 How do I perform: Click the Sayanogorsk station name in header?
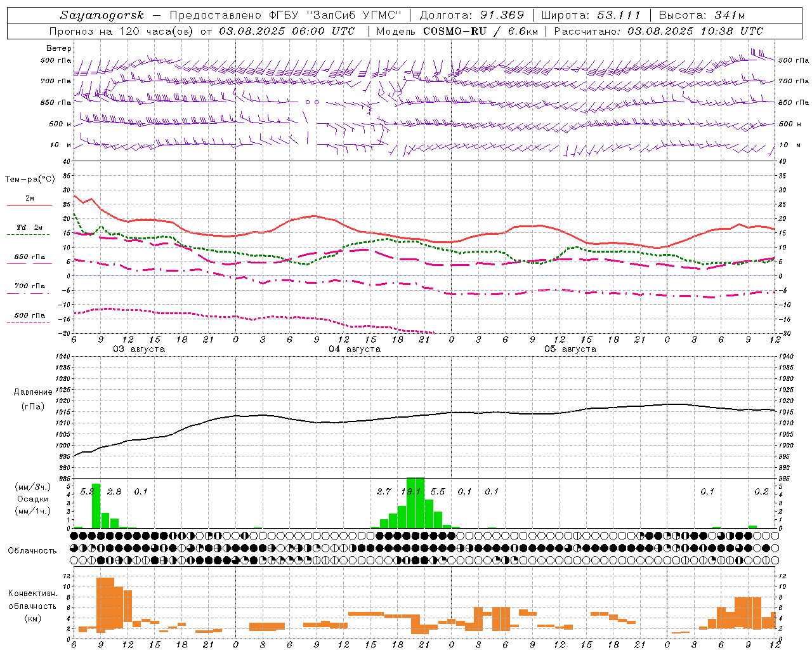click(102, 15)
